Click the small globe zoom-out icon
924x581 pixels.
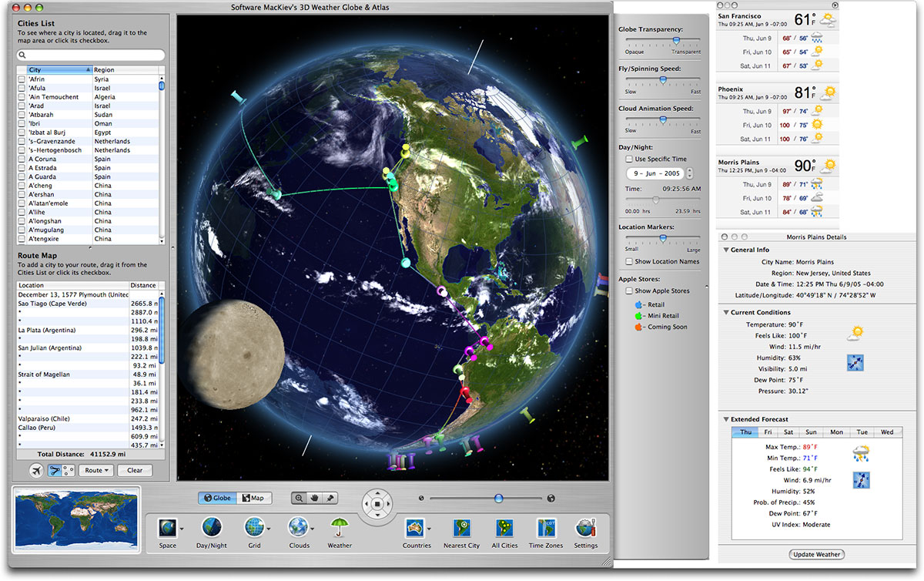[421, 498]
